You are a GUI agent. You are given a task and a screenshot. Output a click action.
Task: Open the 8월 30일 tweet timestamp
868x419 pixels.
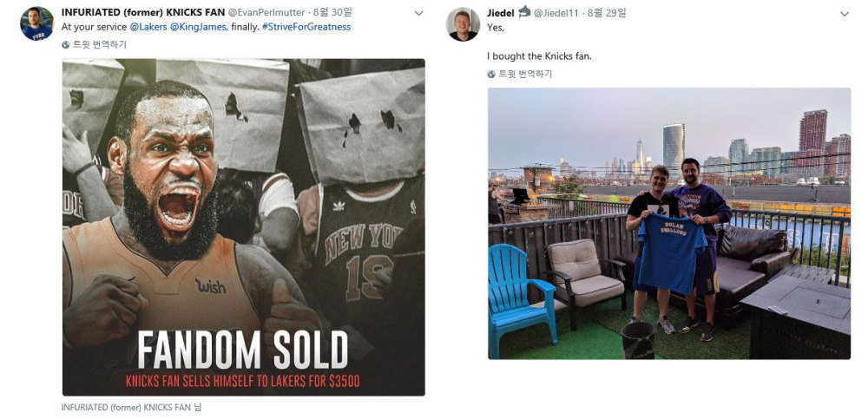332,12
